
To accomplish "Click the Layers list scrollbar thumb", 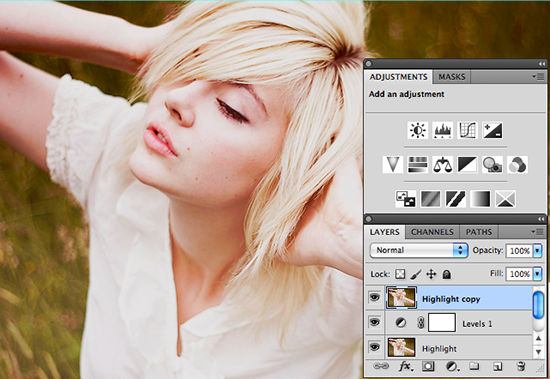I will click(539, 305).
